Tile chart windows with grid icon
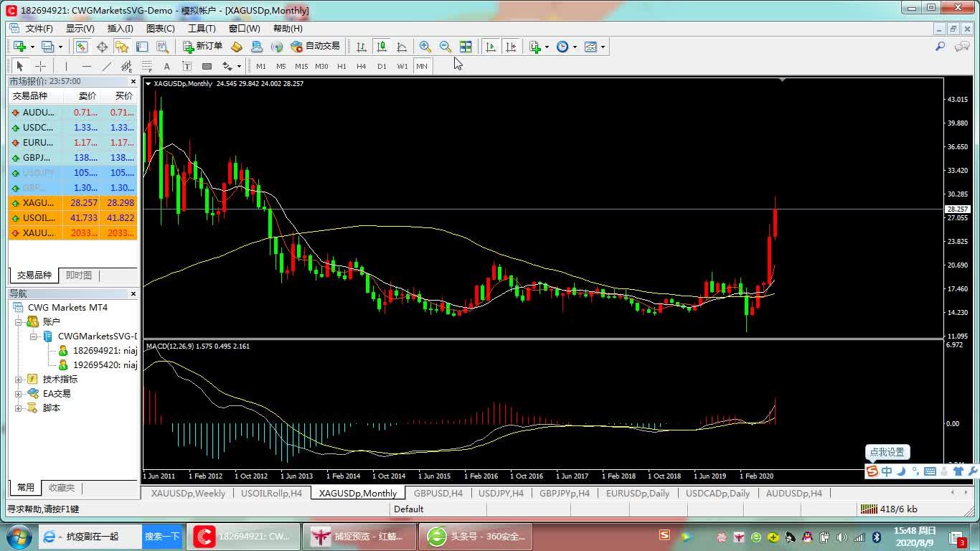The height and width of the screenshot is (551, 980). point(466,47)
